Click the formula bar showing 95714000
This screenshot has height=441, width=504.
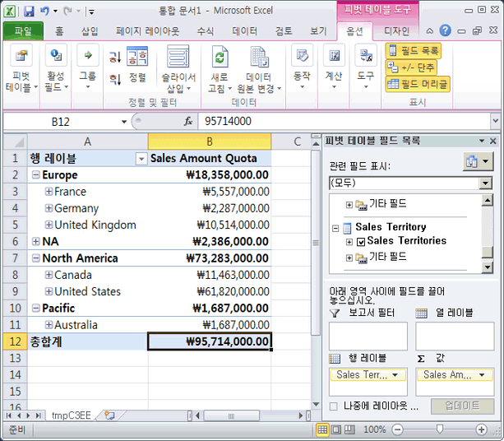click(x=344, y=122)
